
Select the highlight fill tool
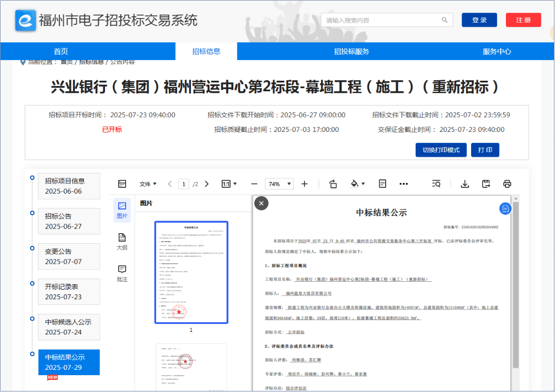tap(355, 184)
